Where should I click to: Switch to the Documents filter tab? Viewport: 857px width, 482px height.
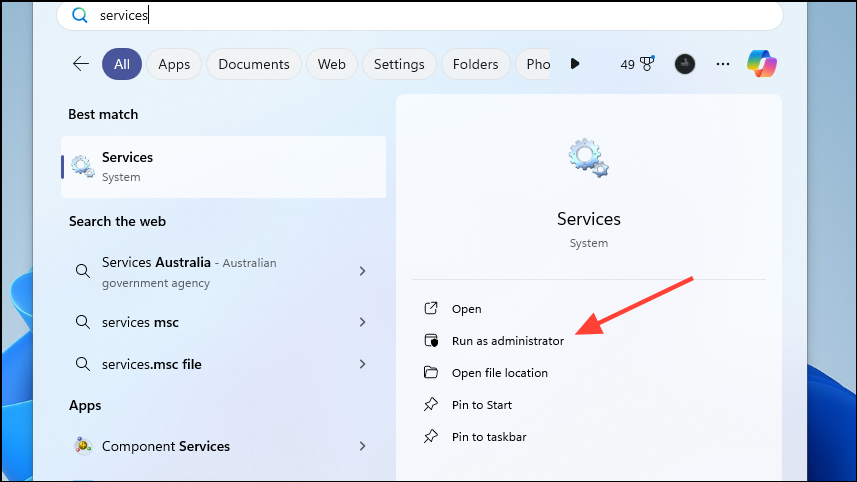pyautogui.click(x=254, y=64)
